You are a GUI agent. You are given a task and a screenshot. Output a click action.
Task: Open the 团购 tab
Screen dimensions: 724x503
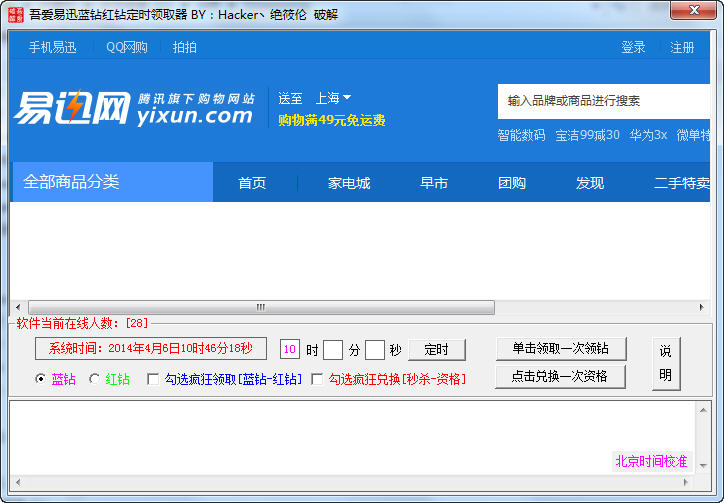click(x=512, y=183)
